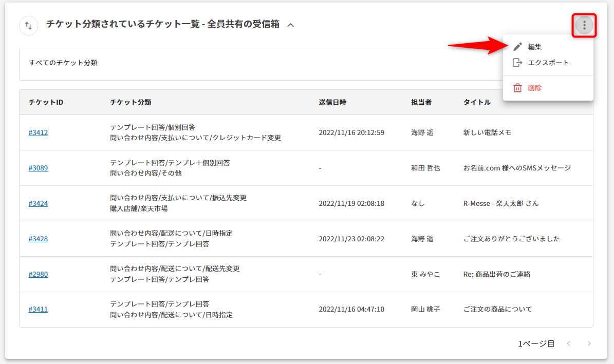Click the red trash delete icon
The width and height of the screenshot is (614, 364).
(x=517, y=88)
